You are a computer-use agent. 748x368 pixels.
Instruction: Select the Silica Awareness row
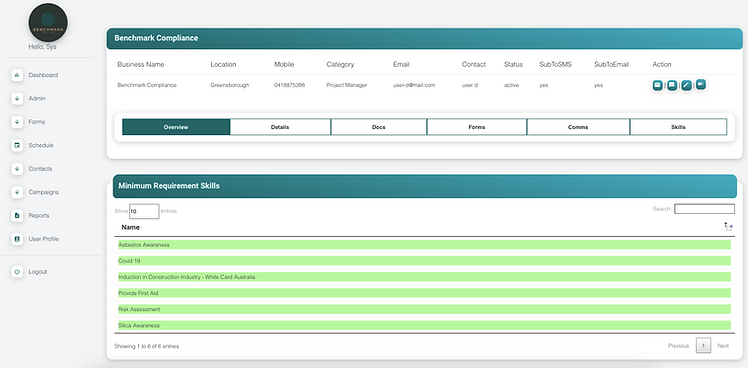tap(424, 326)
